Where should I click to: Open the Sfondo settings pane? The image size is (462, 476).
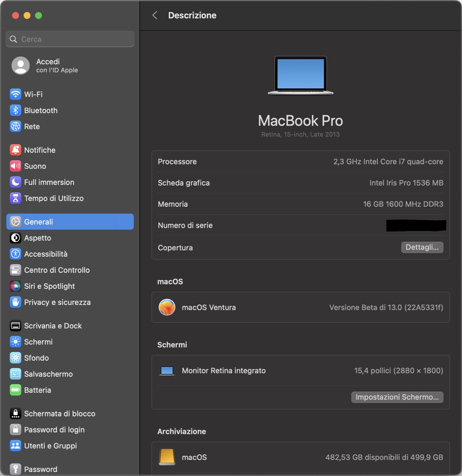(70, 358)
